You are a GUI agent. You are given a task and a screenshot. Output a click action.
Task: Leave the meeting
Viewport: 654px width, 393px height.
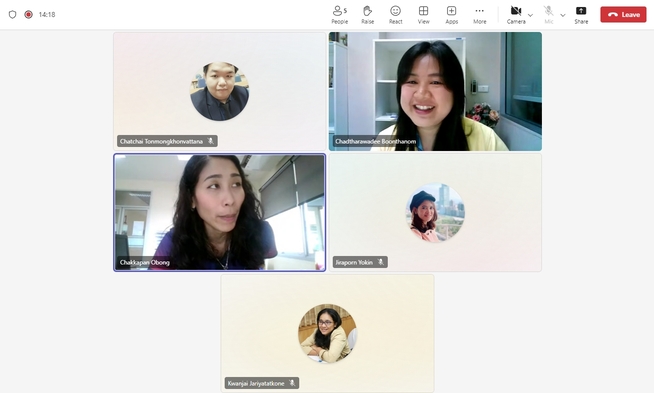point(623,15)
